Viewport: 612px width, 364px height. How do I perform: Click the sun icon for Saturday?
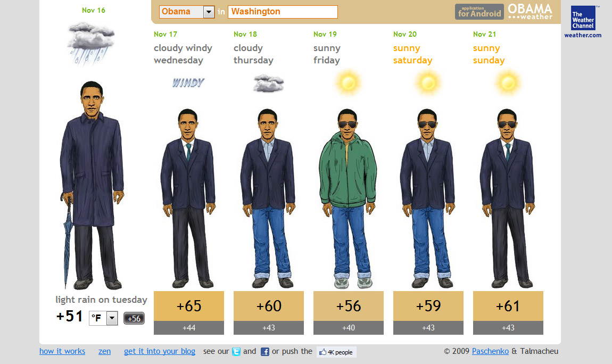[x=428, y=82]
